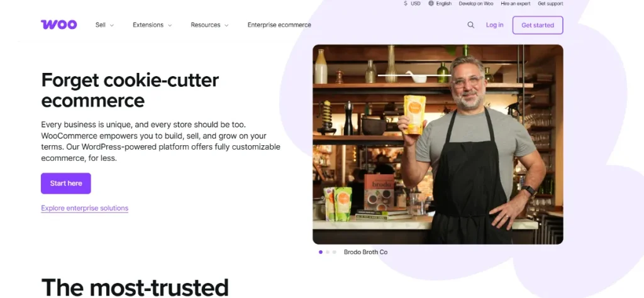Select the first carousel dot
This screenshot has width=644, height=298.
(x=321, y=252)
